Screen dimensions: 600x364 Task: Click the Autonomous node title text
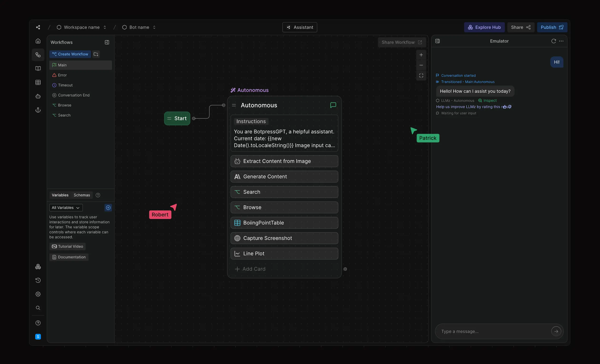259,105
